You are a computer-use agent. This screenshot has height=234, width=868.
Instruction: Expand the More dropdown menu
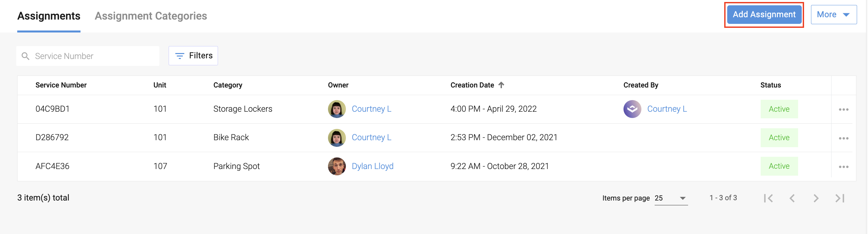[x=833, y=15]
